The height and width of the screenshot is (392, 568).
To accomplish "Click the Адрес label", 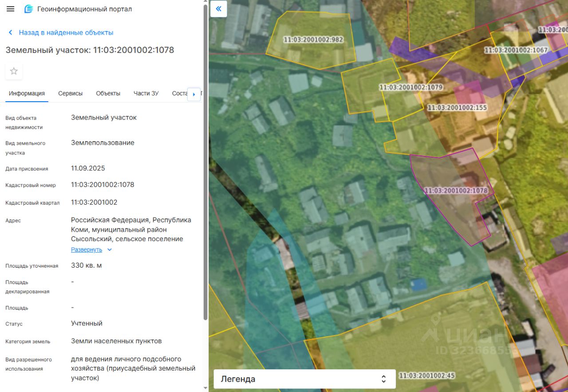I will [13, 221].
